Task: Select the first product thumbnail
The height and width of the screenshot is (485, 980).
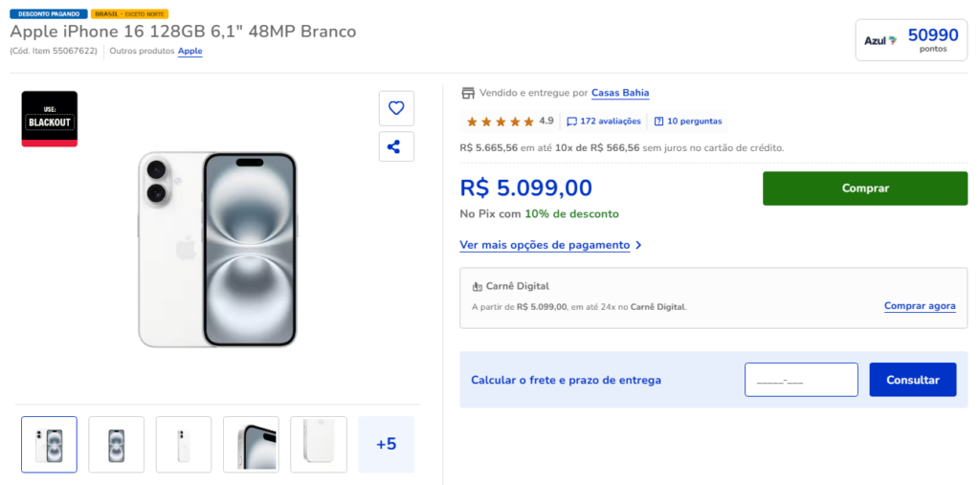Action: 49,444
